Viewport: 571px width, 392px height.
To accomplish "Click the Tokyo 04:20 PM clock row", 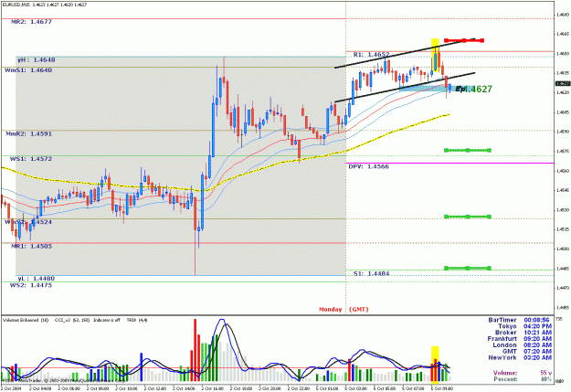I will (x=524, y=326).
